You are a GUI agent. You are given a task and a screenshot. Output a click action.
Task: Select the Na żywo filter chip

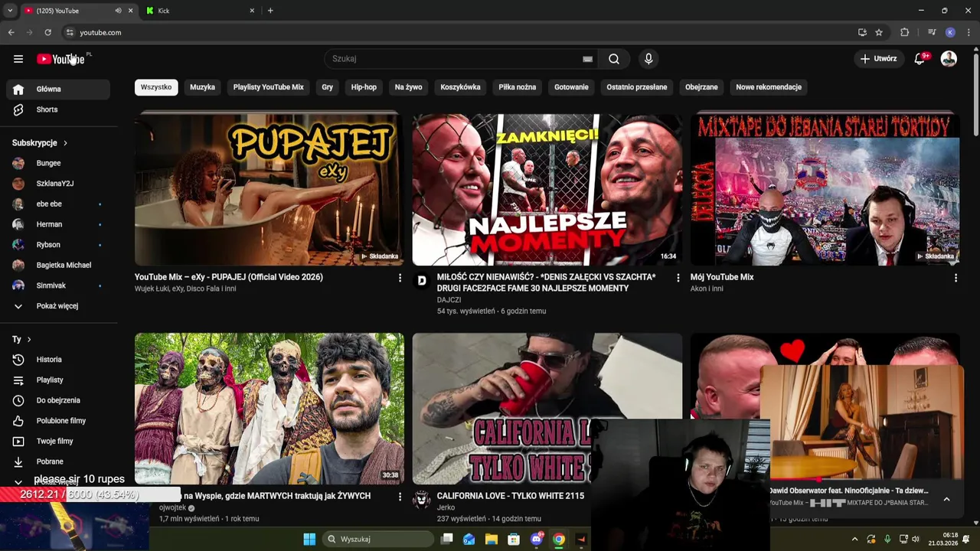pyautogui.click(x=409, y=87)
